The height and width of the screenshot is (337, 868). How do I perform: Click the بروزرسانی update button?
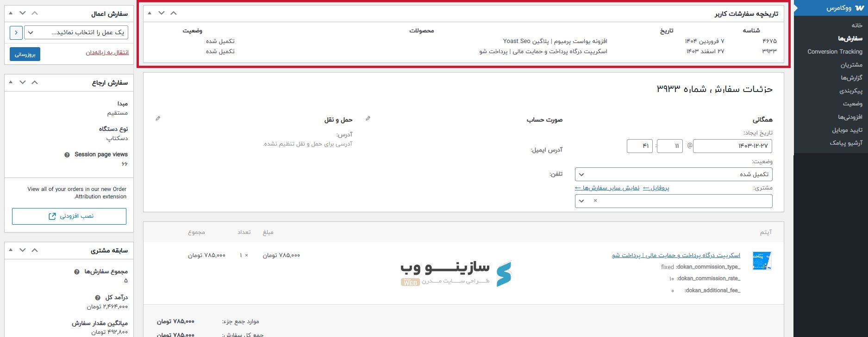[25, 54]
